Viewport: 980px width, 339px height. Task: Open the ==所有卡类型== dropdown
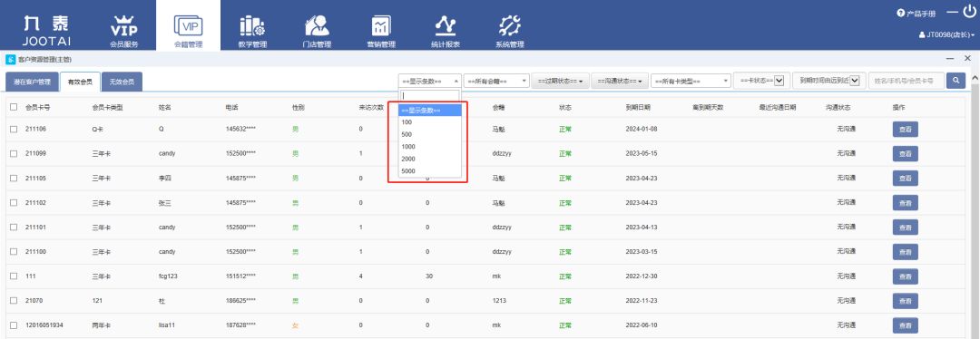(x=691, y=82)
